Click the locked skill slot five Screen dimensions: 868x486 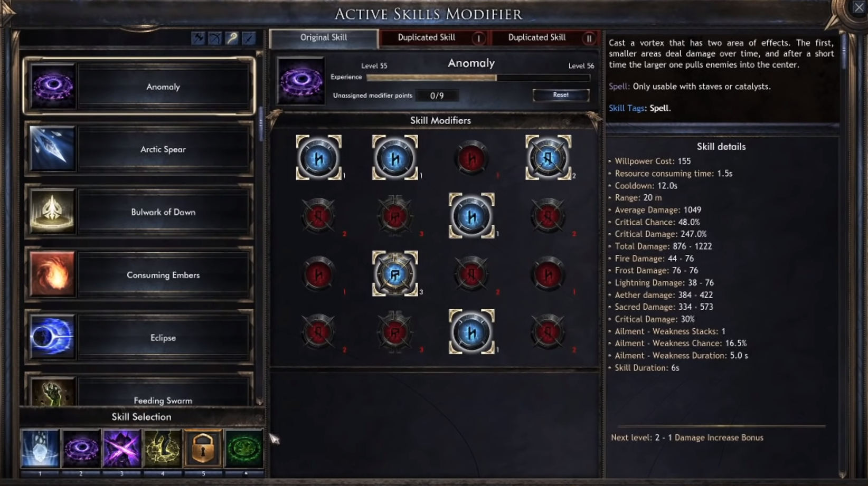203,449
